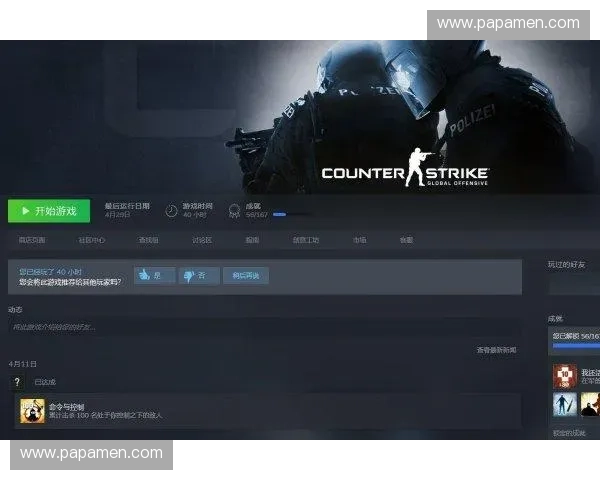Go to the 讨论区 discussions tab
Image resolution: width=600 pixels, height=480 pixels.
pos(202,240)
